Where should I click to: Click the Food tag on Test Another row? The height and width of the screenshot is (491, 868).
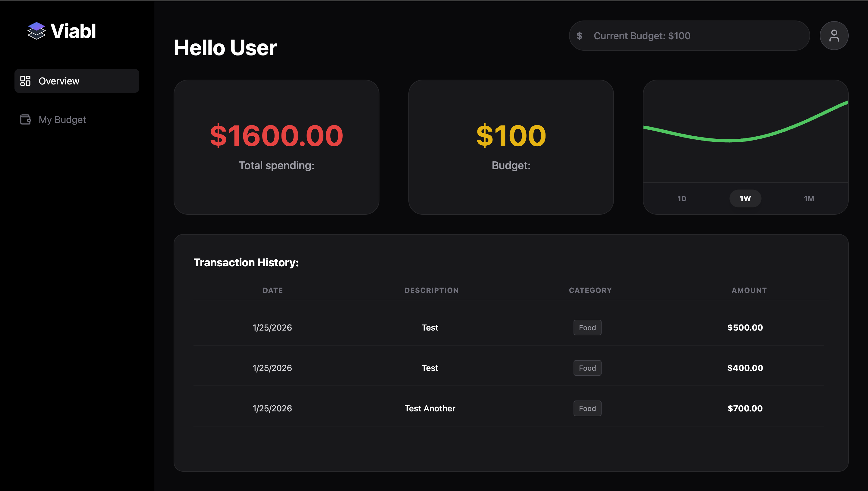587,408
